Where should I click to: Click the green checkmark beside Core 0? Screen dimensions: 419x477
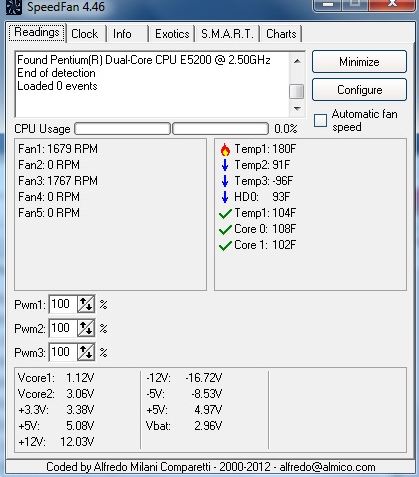pyautogui.click(x=225, y=229)
